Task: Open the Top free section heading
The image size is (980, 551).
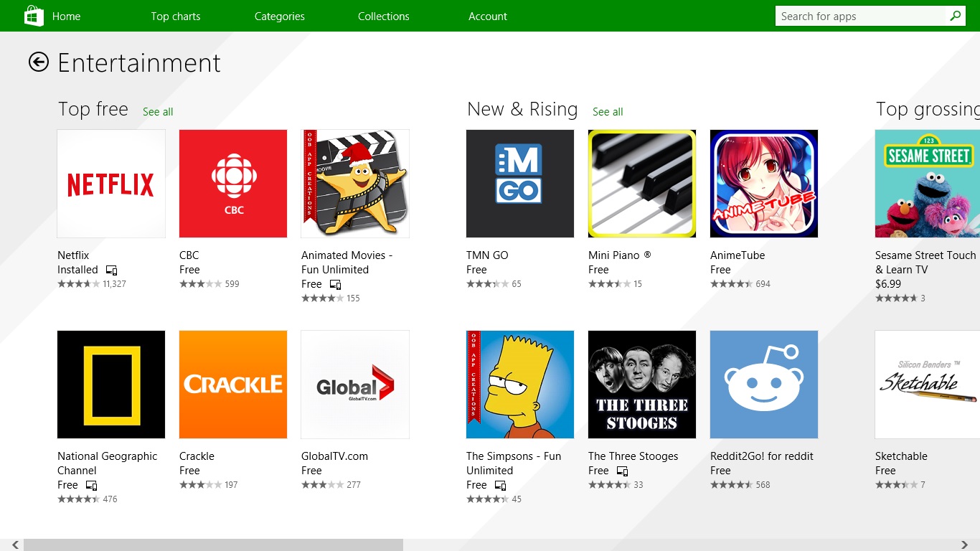Action: pyautogui.click(x=93, y=109)
